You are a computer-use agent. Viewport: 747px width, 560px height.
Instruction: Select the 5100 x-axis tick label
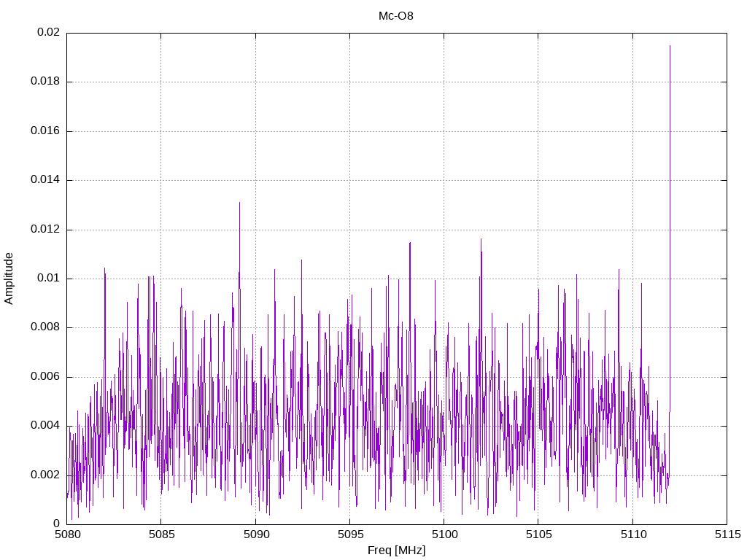click(x=444, y=534)
